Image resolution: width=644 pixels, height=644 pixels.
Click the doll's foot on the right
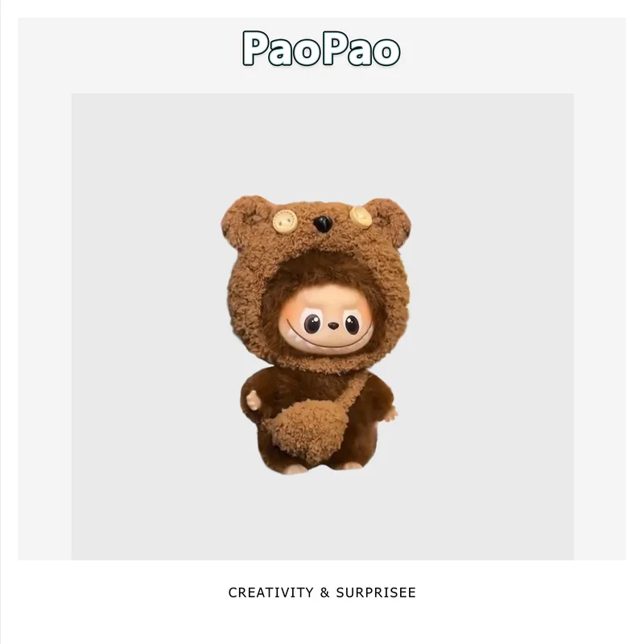pyautogui.click(x=349, y=466)
